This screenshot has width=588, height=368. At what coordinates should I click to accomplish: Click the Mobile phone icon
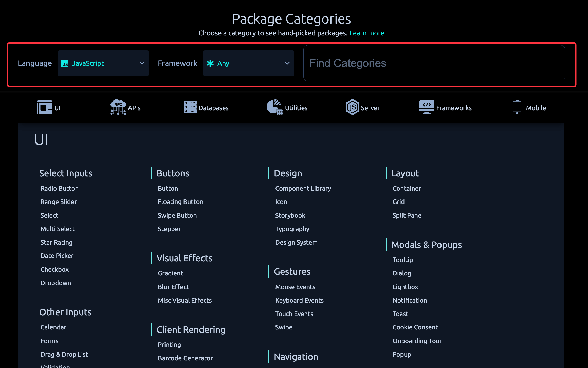(517, 107)
